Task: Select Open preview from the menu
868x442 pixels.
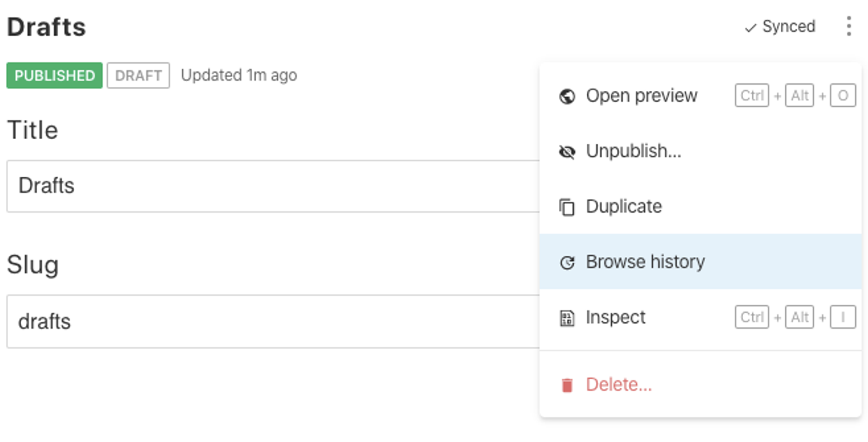Action: coord(642,96)
